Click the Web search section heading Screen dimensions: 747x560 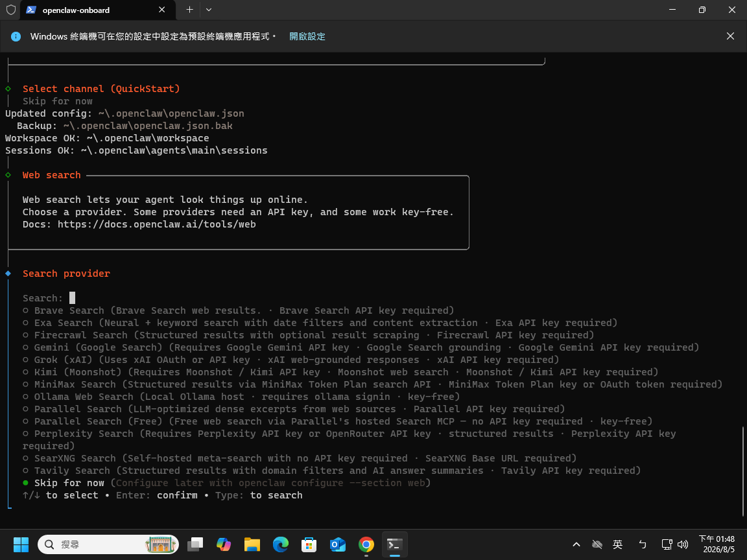point(51,175)
